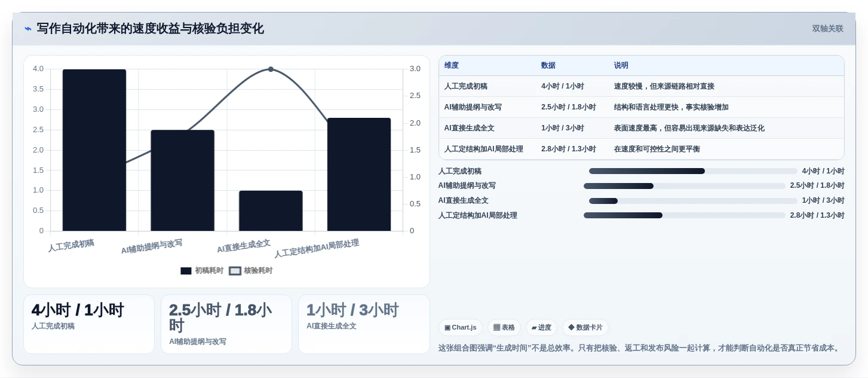
Task: Select the 表格 tag
Action: point(504,328)
